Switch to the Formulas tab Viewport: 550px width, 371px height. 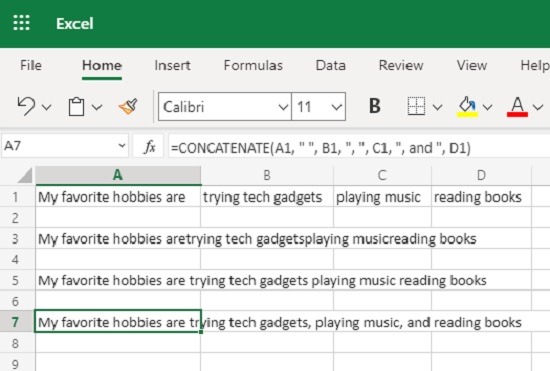point(253,65)
